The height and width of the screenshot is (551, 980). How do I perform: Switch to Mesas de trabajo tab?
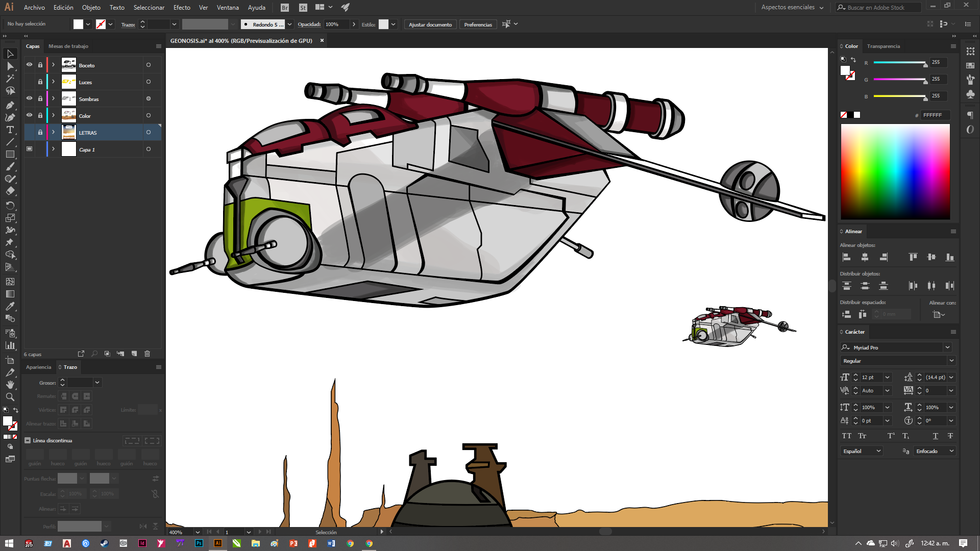(x=68, y=46)
